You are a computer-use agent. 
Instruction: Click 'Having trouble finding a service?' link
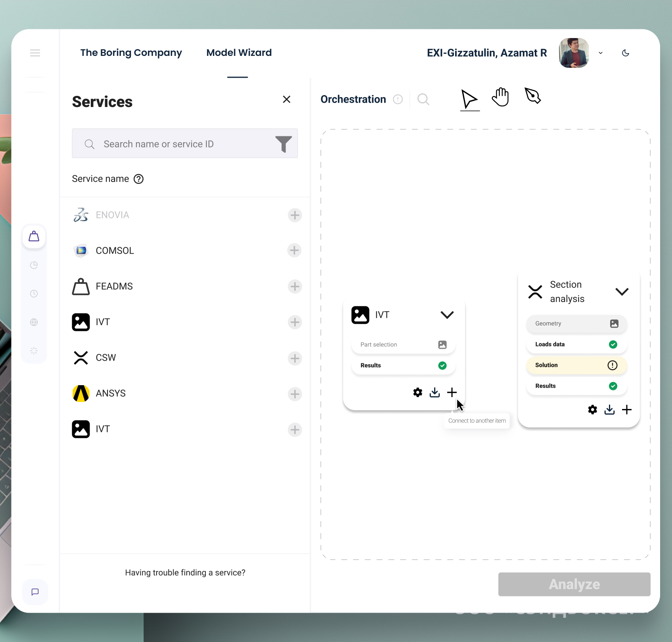(185, 573)
